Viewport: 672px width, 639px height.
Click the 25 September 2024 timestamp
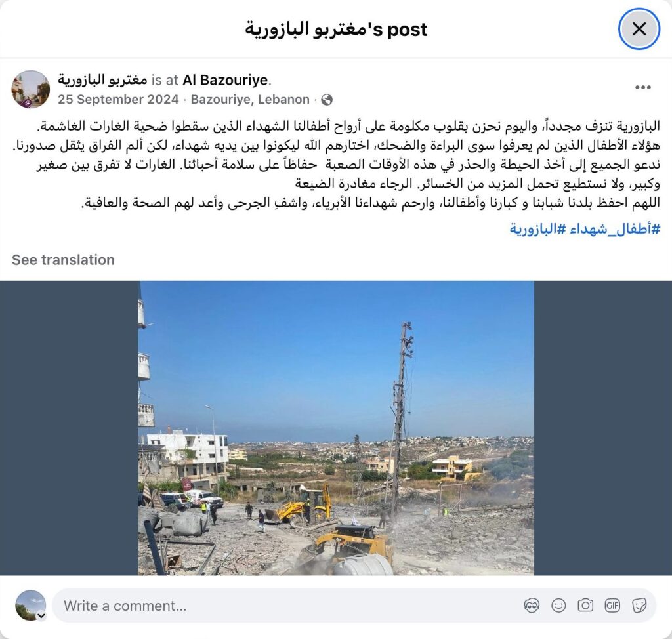click(118, 100)
